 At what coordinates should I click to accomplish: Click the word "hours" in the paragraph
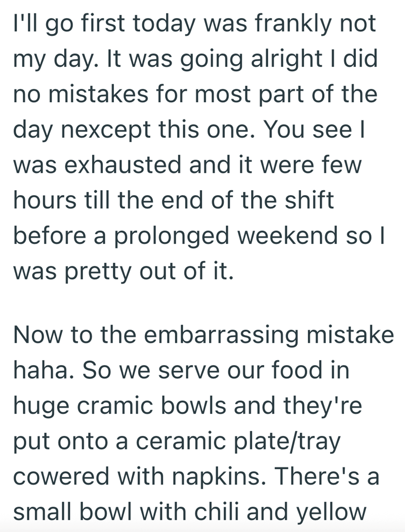pos(39,201)
